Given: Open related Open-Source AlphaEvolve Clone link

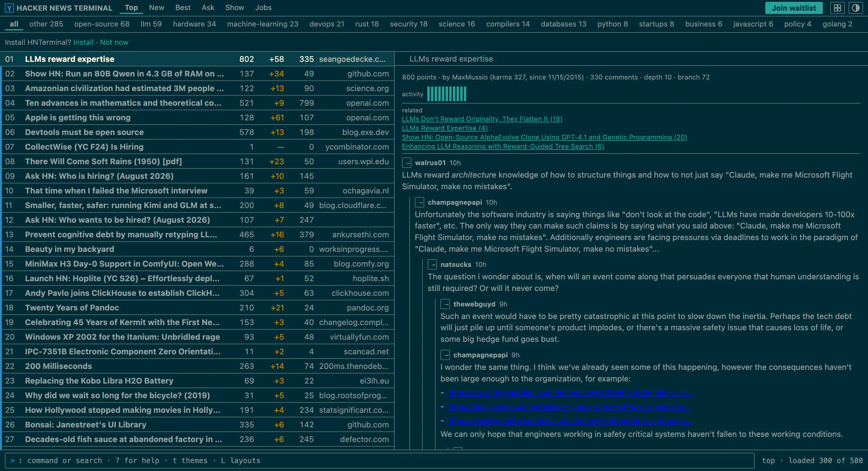Looking at the screenshot, I should click(x=544, y=137).
